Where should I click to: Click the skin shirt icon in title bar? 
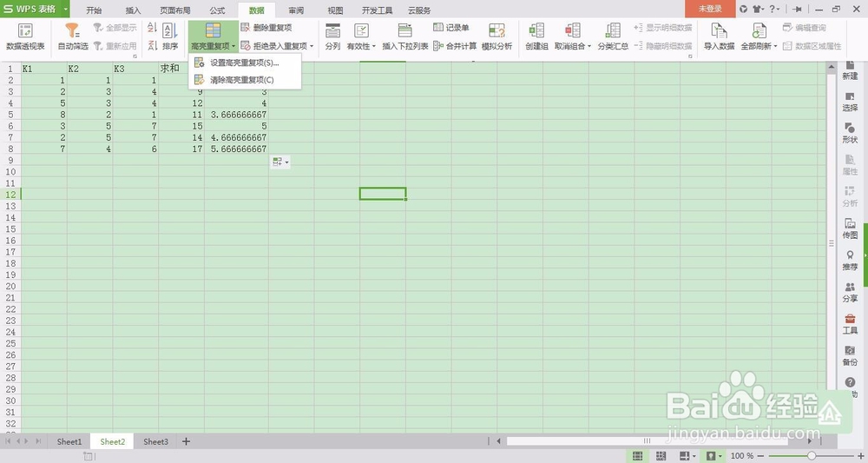pos(756,9)
